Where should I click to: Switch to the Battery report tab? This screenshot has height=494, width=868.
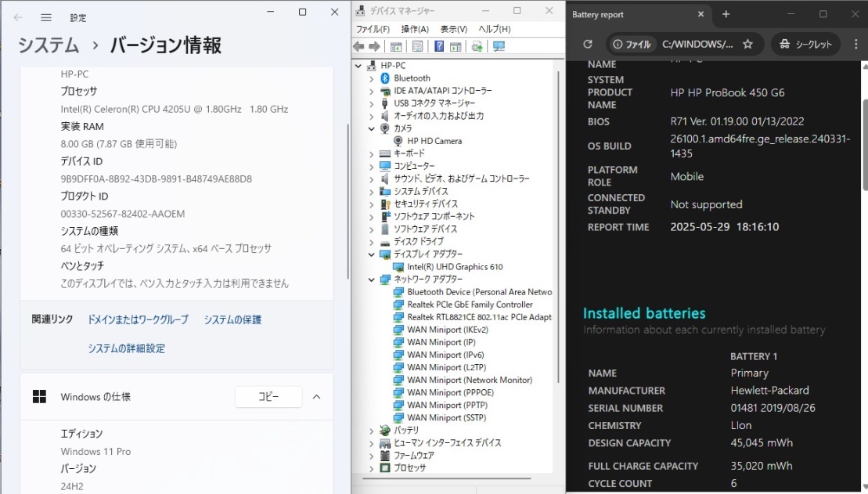point(632,15)
